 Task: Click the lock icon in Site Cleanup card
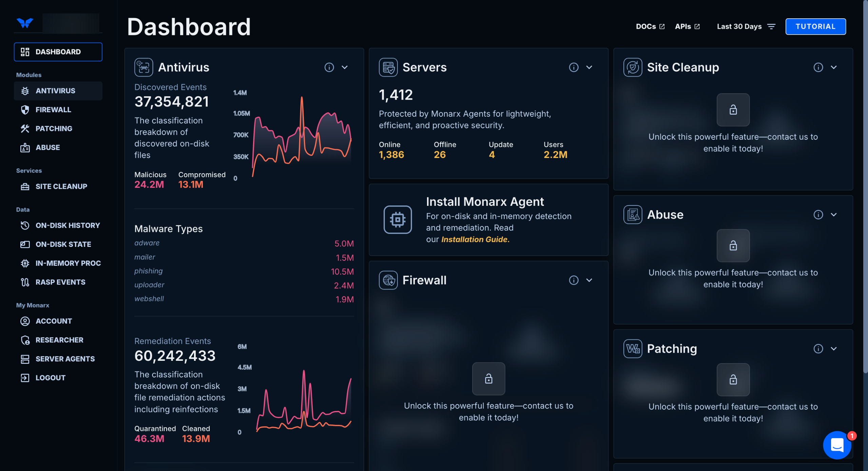point(733,110)
